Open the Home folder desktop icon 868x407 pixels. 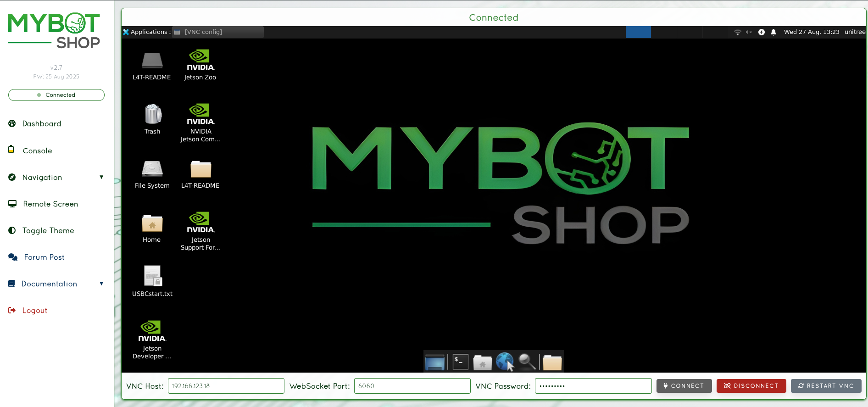point(152,223)
